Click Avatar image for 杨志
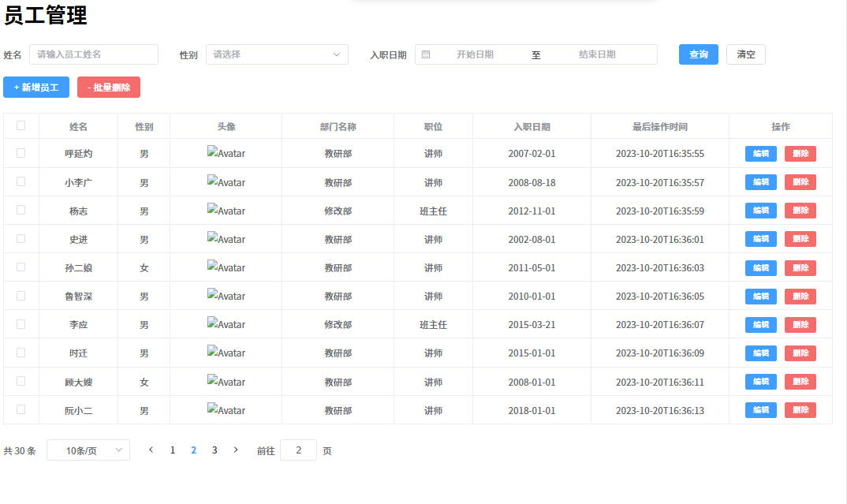Screen dimensions: 847x504 226,210
